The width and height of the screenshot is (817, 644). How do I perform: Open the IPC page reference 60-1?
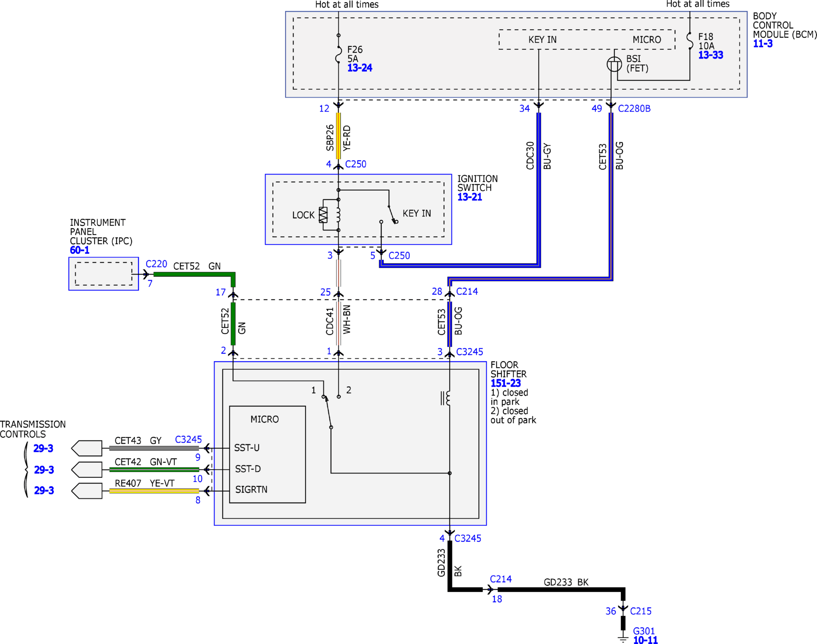(x=79, y=250)
